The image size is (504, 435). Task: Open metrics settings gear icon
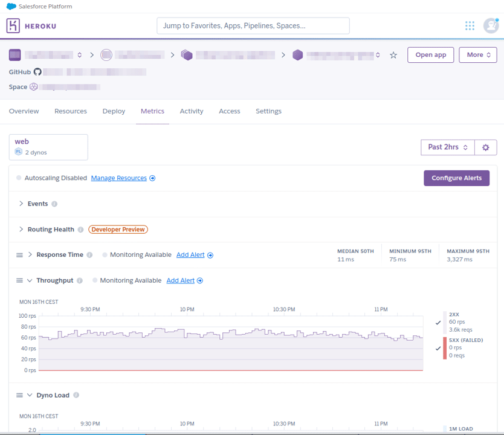[x=485, y=147]
